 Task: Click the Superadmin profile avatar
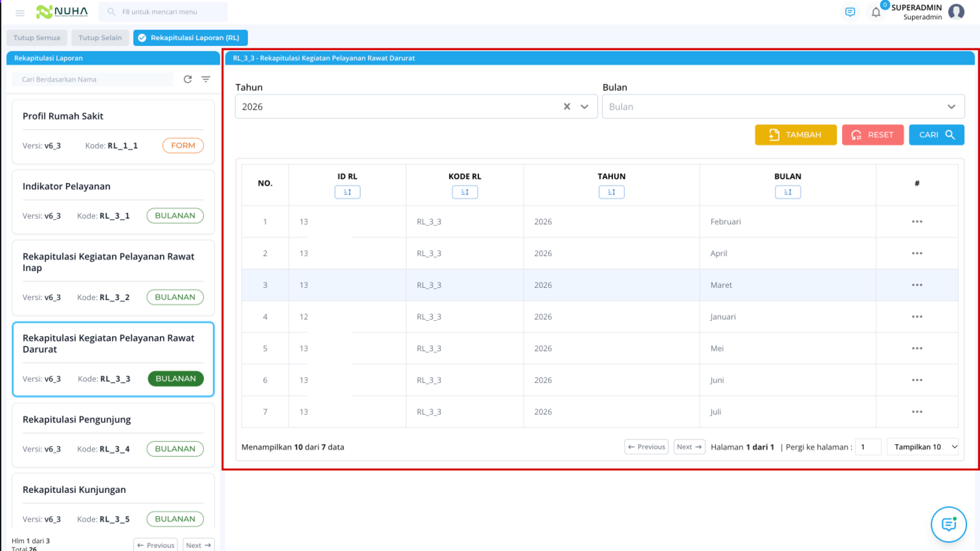(x=956, y=12)
